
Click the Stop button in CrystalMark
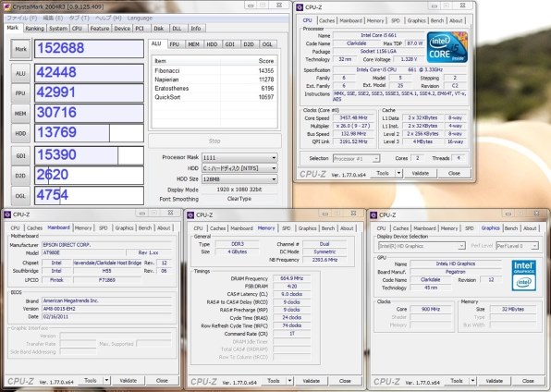(214, 141)
